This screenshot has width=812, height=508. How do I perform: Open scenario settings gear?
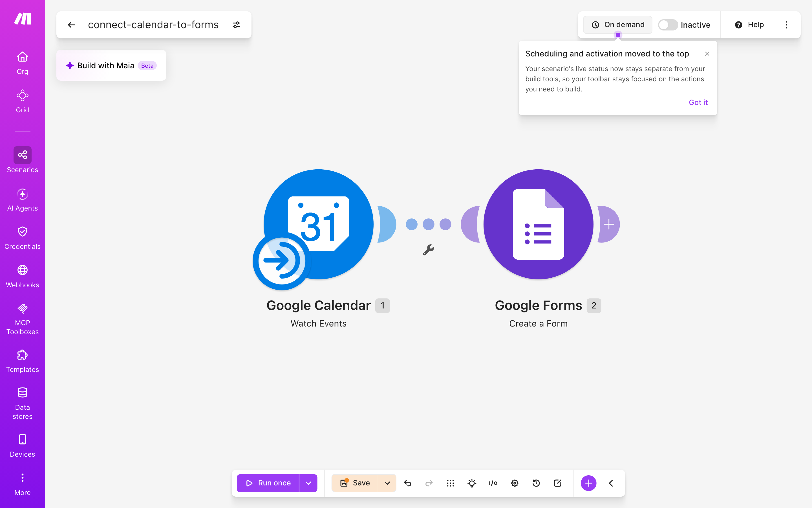(x=515, y=483)
